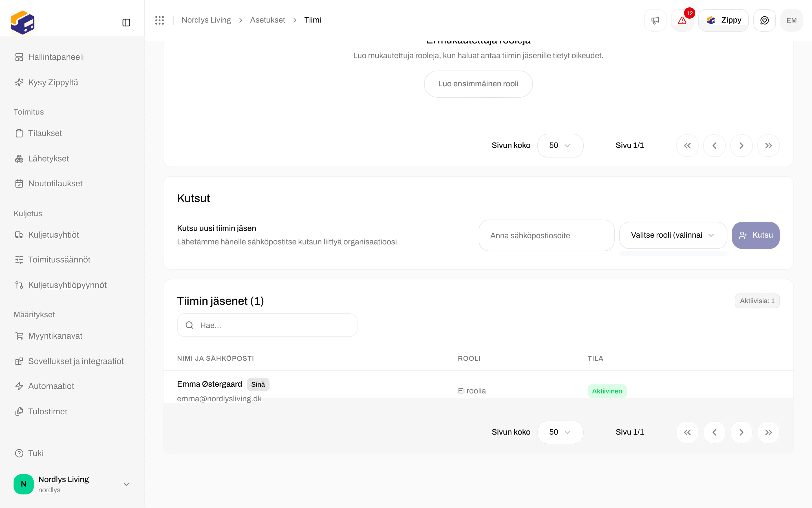Go to last page in roles pagination
This screenshot has width=812, height=508.
pos(768,145)
